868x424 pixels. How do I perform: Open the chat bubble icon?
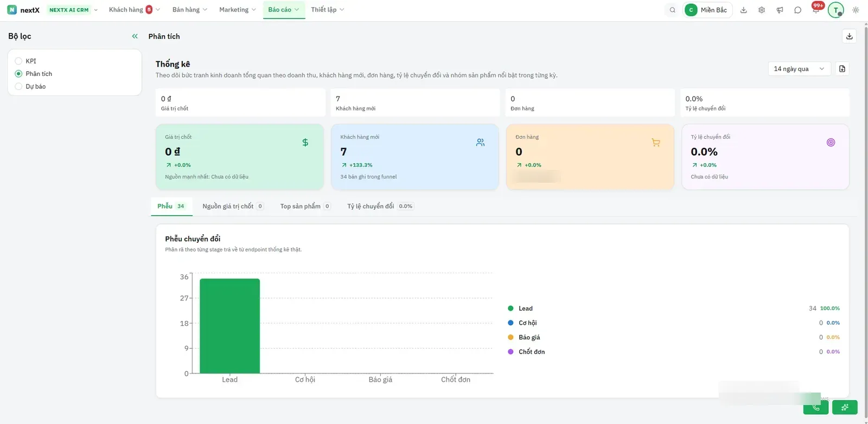[x=797, y=10]
